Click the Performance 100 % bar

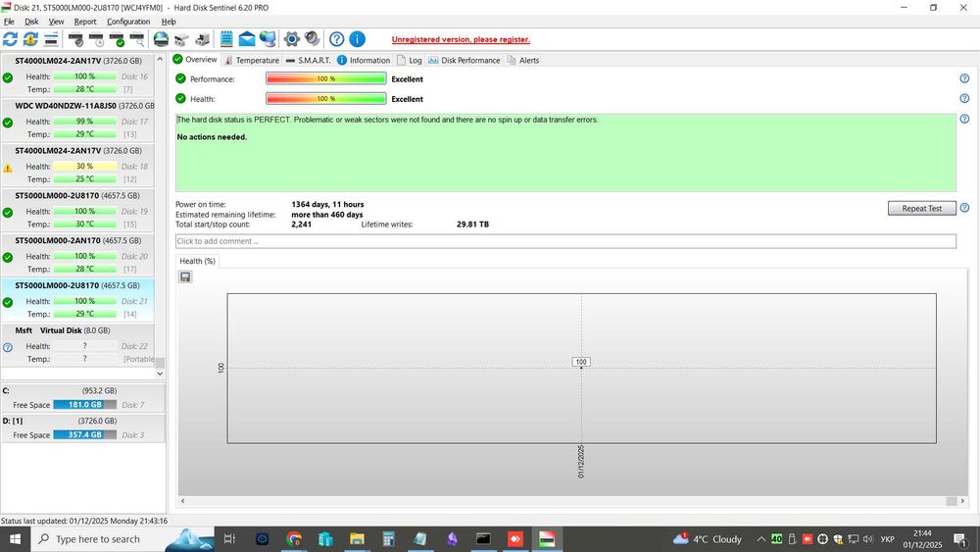(325, 78)
